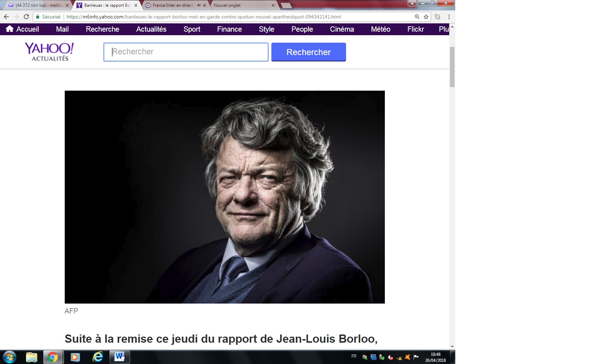The image size is (589, 364).
Task: Click the FR language indicator in the tray
Action: (x=354, y=356)
